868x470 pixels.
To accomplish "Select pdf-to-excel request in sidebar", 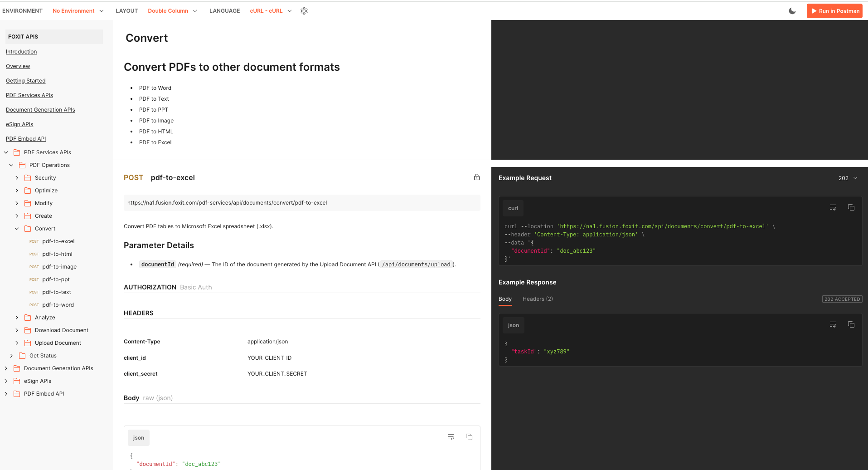I will 58,241.
